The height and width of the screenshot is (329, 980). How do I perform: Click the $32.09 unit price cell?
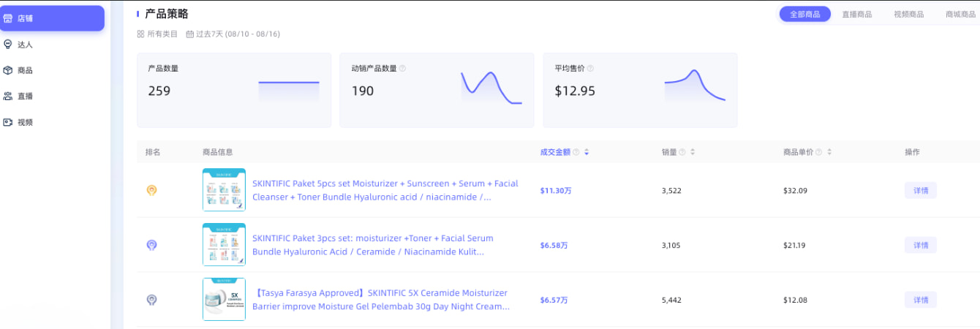pos(794,190)
